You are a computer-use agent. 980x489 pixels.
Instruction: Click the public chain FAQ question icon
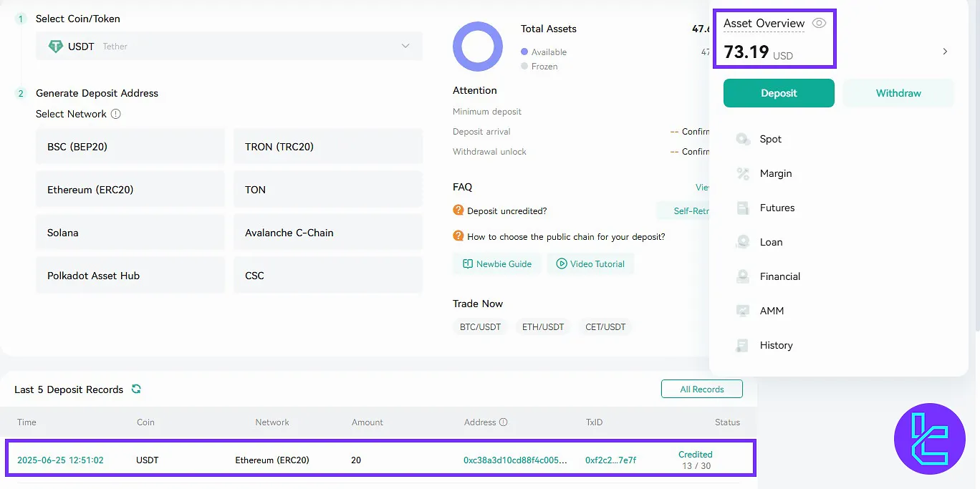tap(458, 236)
